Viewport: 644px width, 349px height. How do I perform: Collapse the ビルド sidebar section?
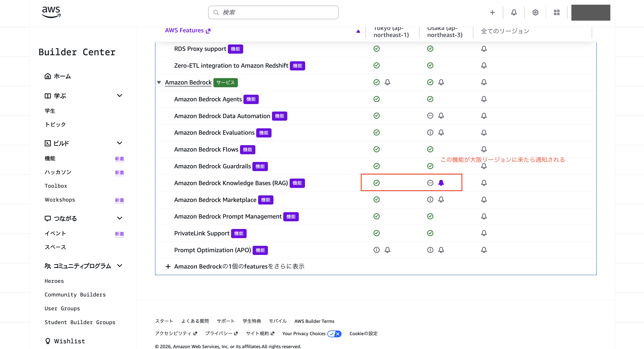pyautogui.click(x=119, y=143)
